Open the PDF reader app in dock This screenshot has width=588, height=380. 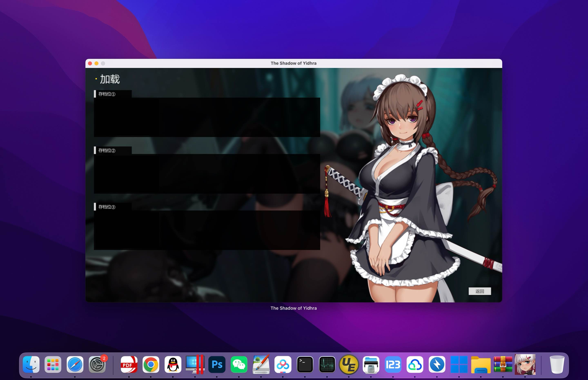click(x=129, y=364)
